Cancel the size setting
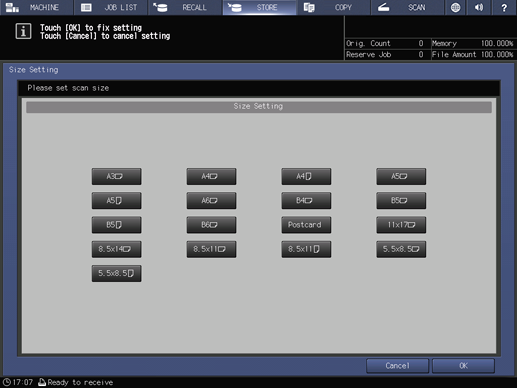 tap(397, 366)
